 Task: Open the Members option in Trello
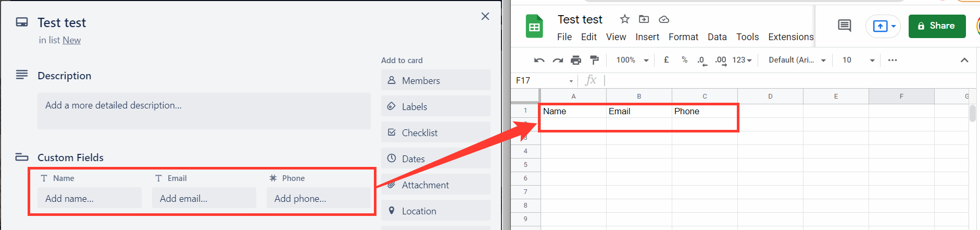pos(435,80)
